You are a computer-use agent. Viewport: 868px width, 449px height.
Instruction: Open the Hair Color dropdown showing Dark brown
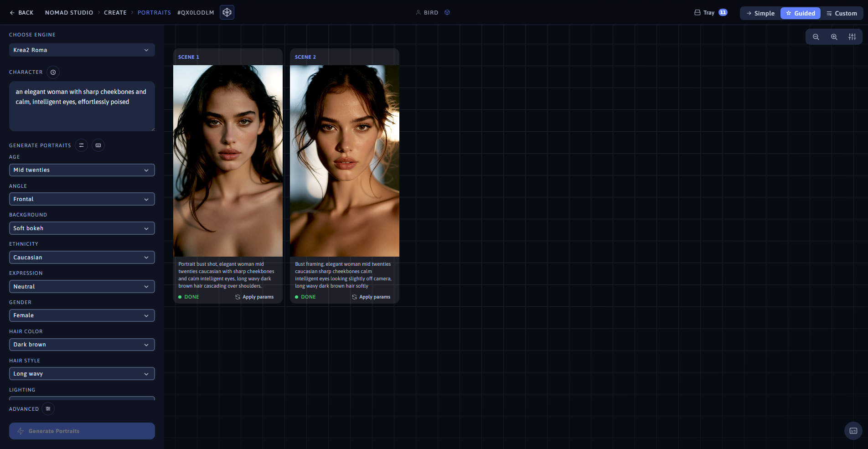click(x=82, y=345)
